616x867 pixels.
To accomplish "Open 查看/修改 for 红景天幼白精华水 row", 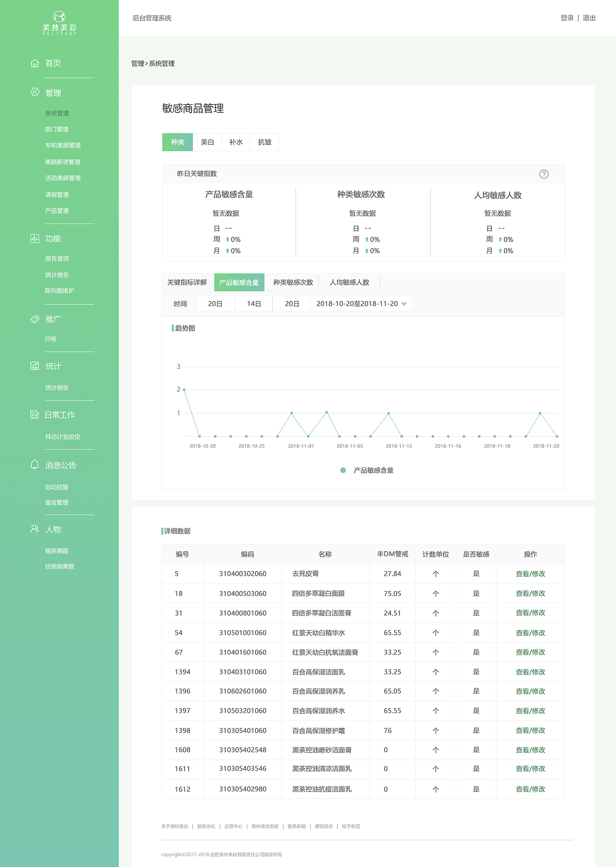I will (530, 633).
